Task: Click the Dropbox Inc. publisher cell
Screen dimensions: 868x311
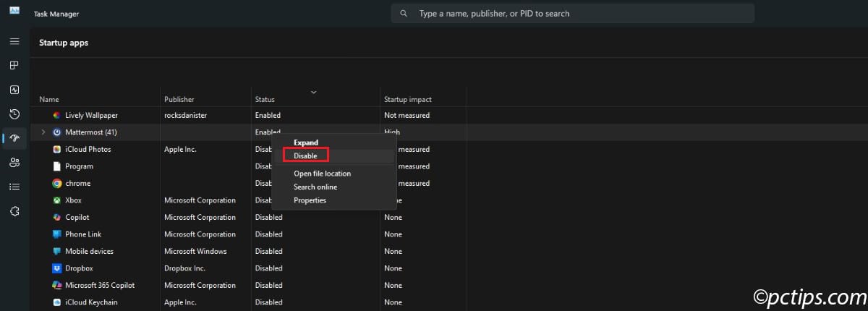Action: point(185,268)
